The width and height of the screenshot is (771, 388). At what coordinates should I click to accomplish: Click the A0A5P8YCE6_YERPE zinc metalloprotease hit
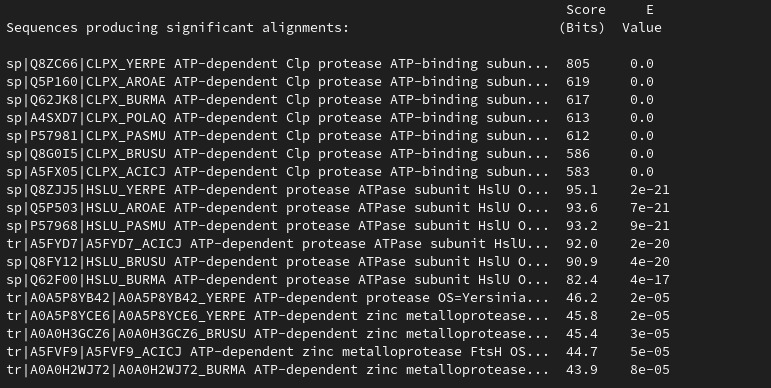click(338, 316)
